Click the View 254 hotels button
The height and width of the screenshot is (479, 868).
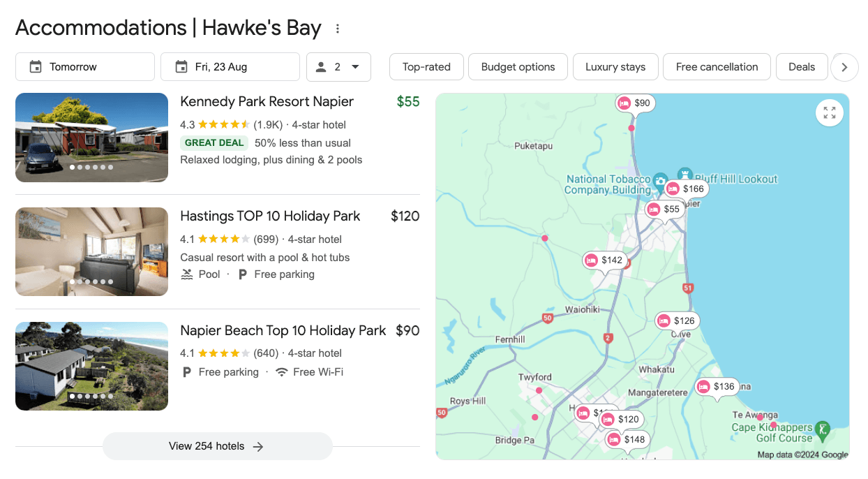pos(217,446)
